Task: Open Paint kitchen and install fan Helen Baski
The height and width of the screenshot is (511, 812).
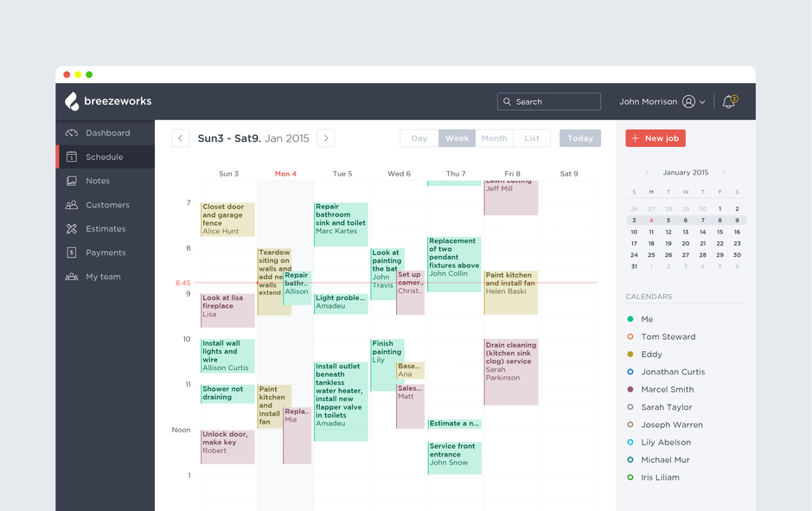Action: tap(510, 292)
